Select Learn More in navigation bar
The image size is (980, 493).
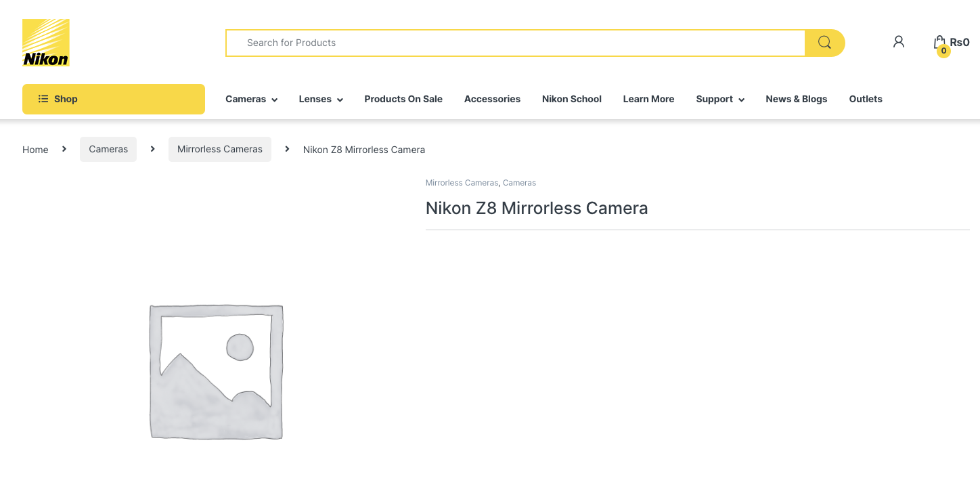[648, 99]
